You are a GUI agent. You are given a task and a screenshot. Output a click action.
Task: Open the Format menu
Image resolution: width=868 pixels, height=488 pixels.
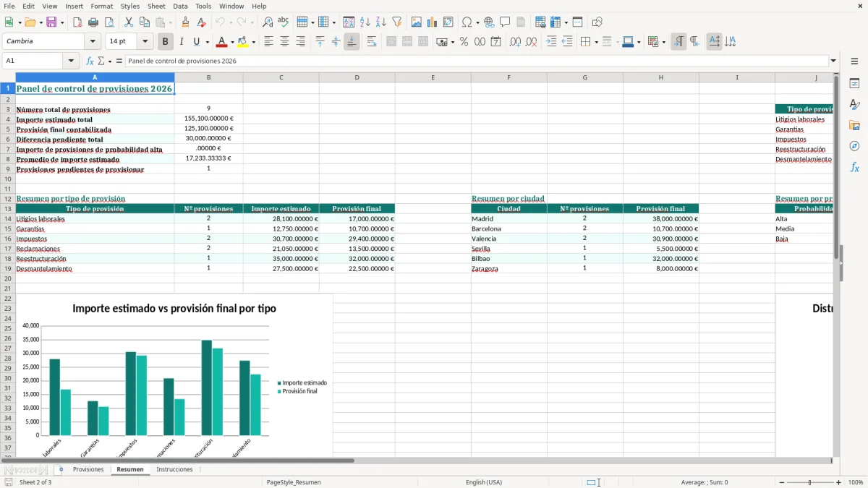(x=101, y=6)
